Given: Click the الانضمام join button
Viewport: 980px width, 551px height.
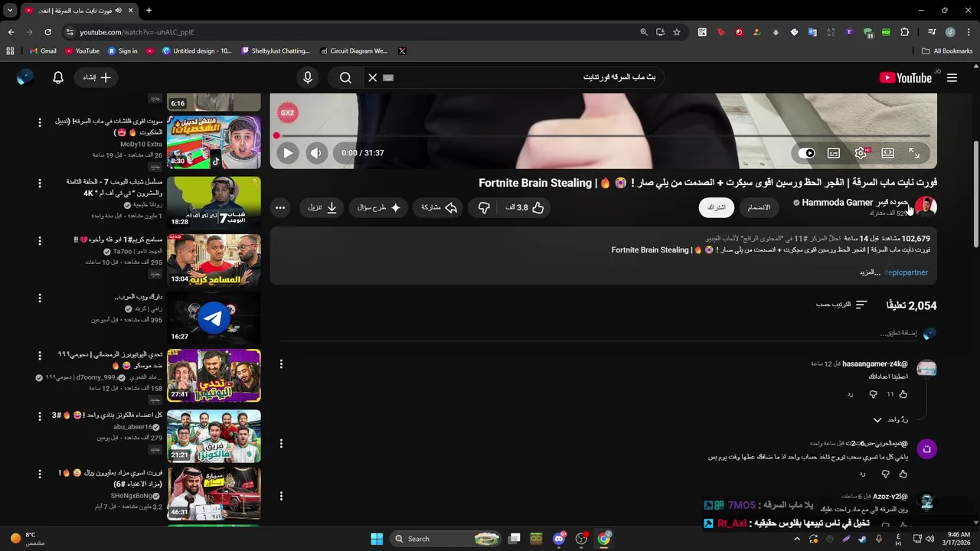Looking at the screenshot, I should point(759,207).
